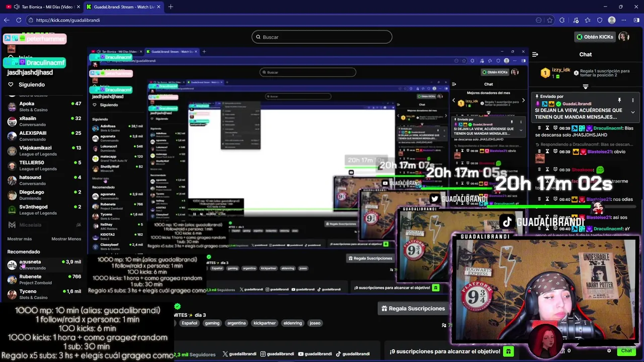This screenshot has height=362, width=644.
Task: Click the Buscar search field
Action: tap(322, 37)
